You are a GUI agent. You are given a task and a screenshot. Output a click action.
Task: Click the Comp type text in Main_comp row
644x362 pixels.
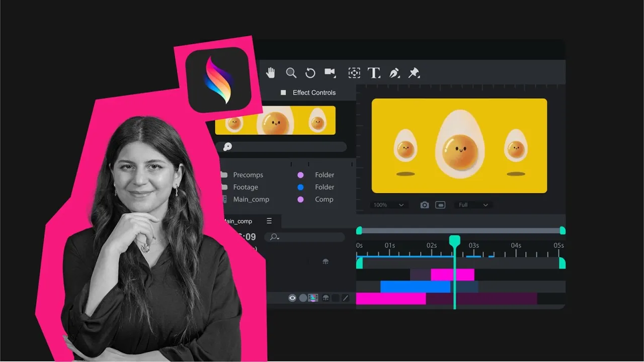[324, 200]
